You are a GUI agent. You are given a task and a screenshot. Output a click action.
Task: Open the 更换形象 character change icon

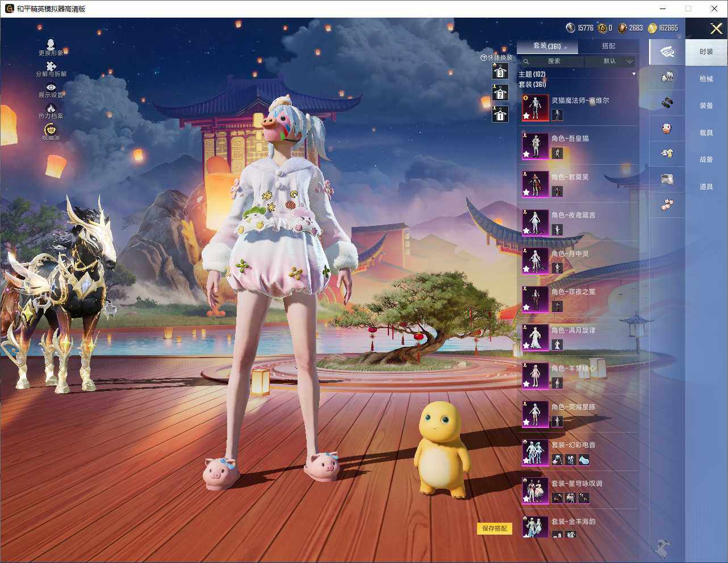tap(51, 48)
